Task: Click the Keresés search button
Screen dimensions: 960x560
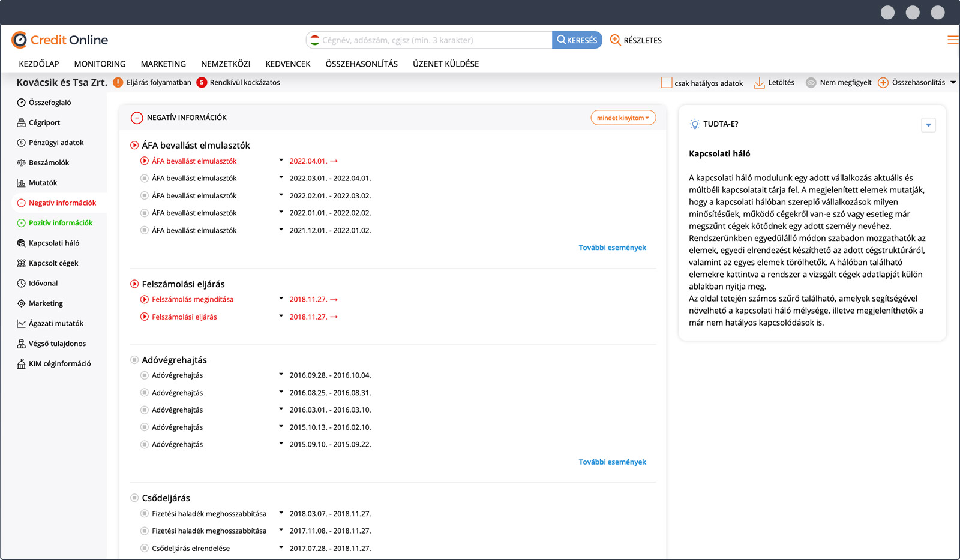Action: coord(577,40)
